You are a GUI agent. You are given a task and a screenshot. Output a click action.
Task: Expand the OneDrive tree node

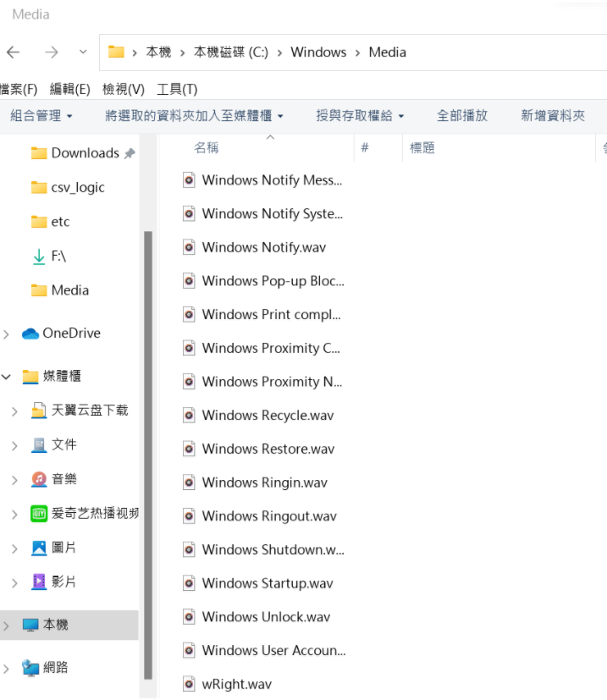7,334
